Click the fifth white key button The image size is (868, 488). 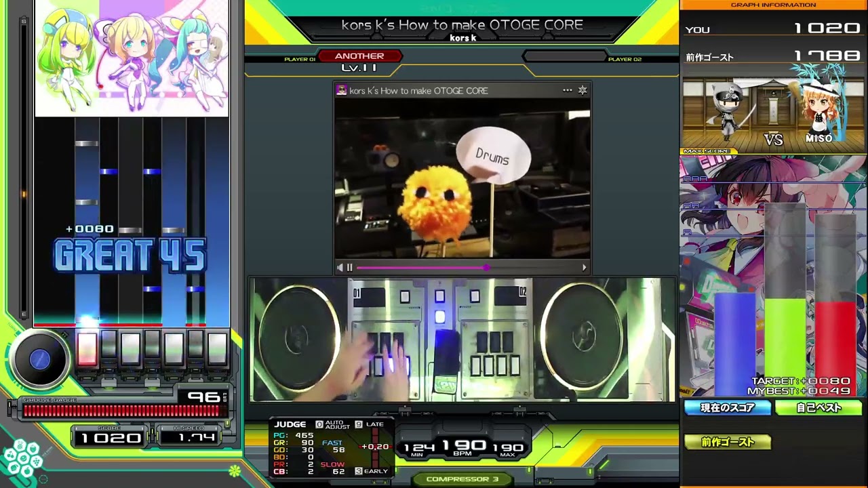pos(174,349)
